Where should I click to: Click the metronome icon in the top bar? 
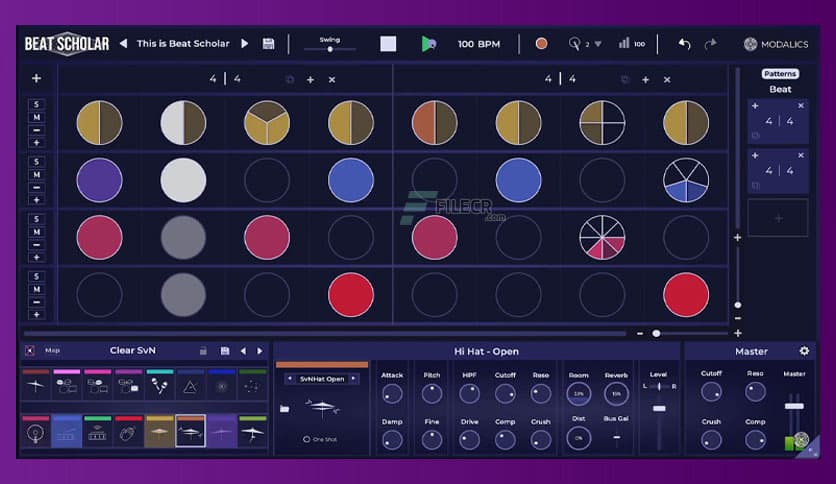(x=574, y=44)
